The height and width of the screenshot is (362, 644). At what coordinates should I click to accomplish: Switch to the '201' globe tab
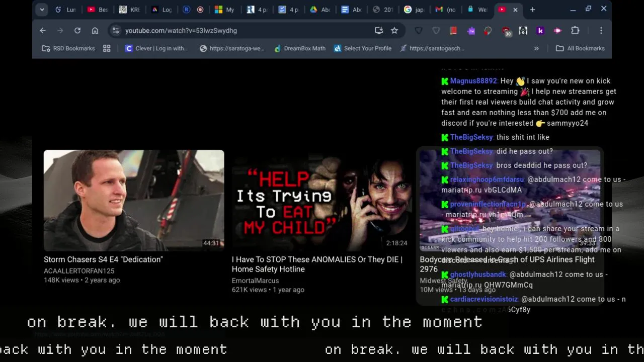click(383, 10)
